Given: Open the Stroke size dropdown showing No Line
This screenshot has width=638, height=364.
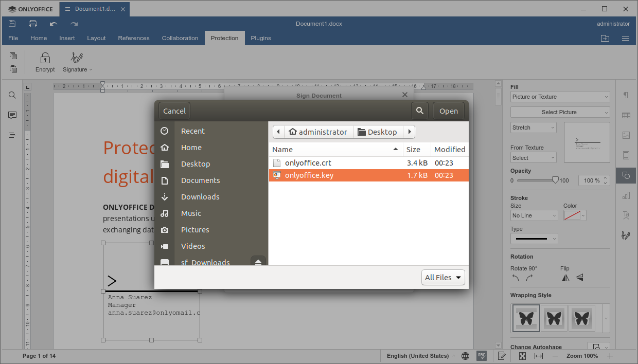Looking at the screenshot, I should [534, 215].
